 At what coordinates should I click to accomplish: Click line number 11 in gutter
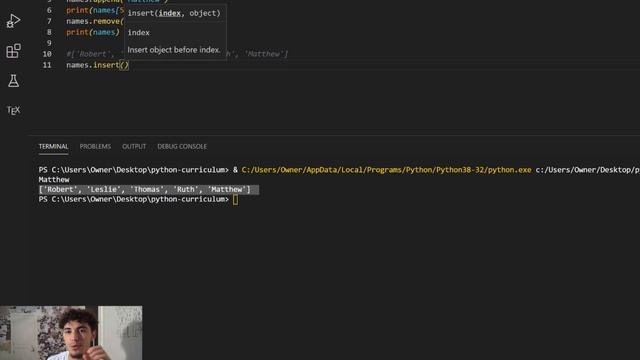pos(47,65)
